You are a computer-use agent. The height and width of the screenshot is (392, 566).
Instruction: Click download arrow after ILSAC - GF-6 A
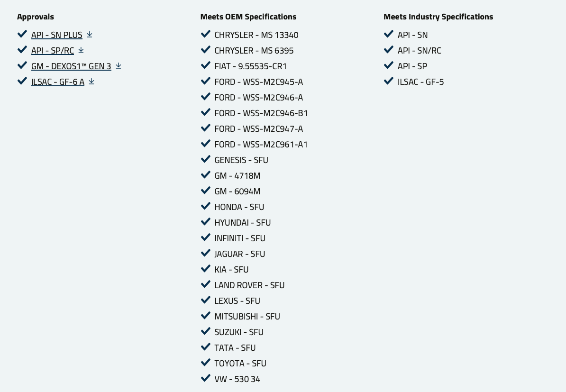click(x=91, y=82)
